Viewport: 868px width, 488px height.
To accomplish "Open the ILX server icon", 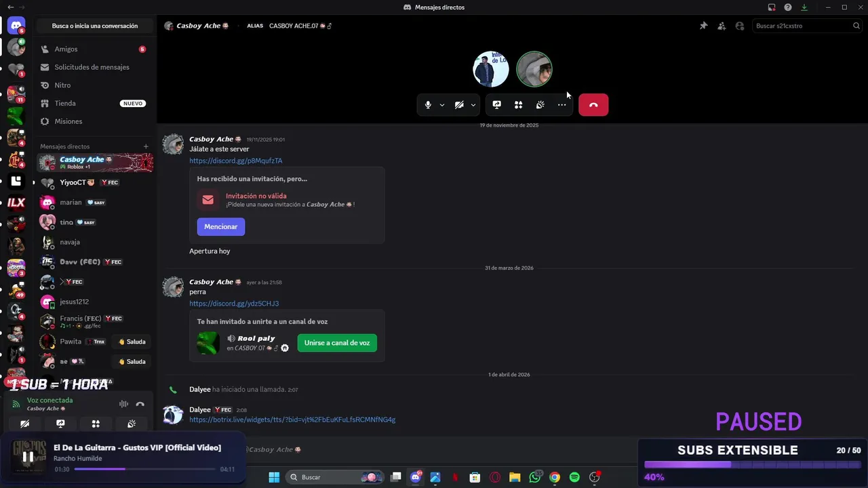I will [16, 203].
